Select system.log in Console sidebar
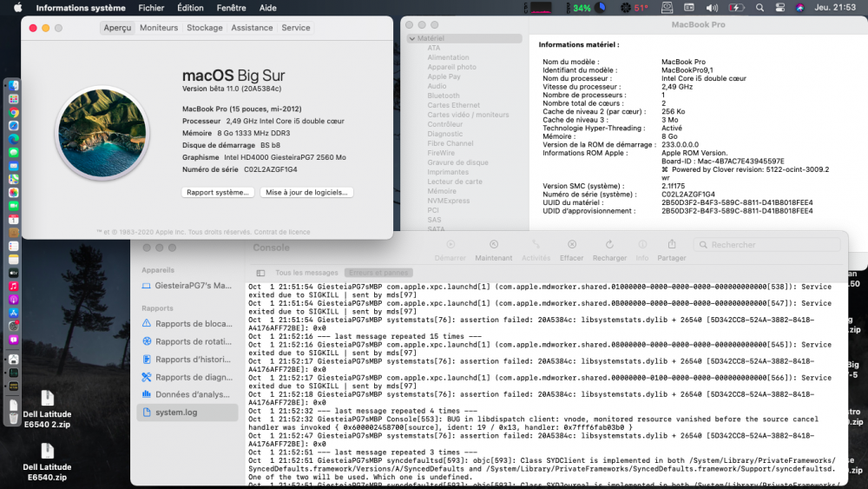This screenshot has width=868, height=489. pos(187,413)
